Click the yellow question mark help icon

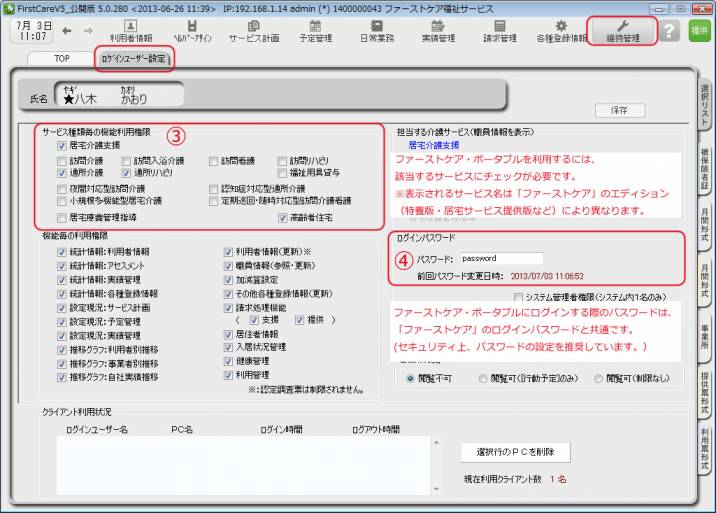pyautogui.click(x=670, y=31)
